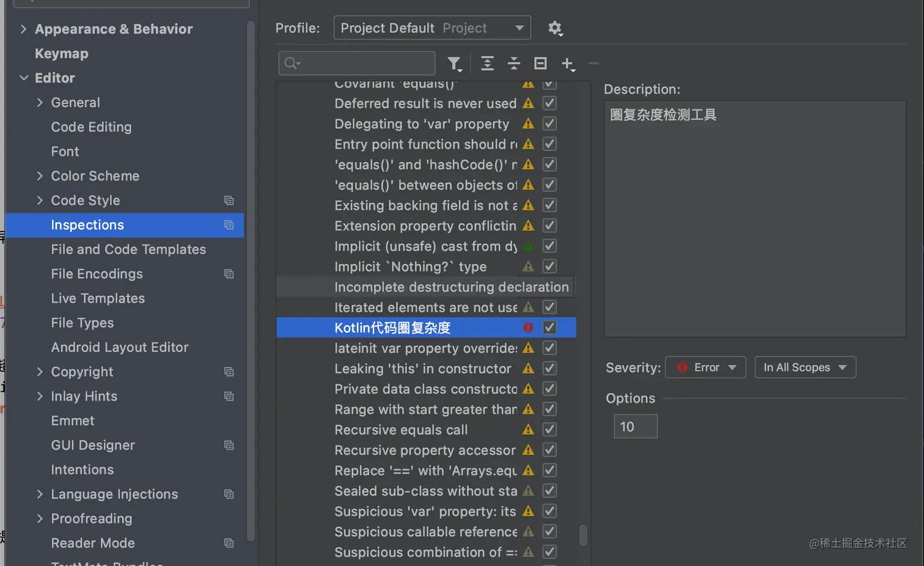Open the In All Scopes dropdown

click(x=805, y=367)
